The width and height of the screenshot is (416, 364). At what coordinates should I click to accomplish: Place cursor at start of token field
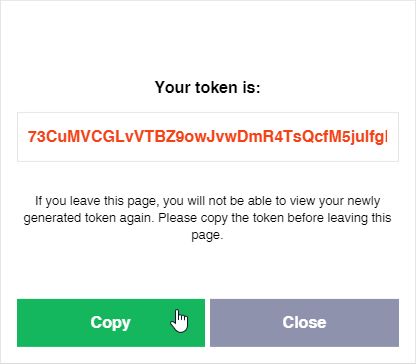[x=27, y=137]
